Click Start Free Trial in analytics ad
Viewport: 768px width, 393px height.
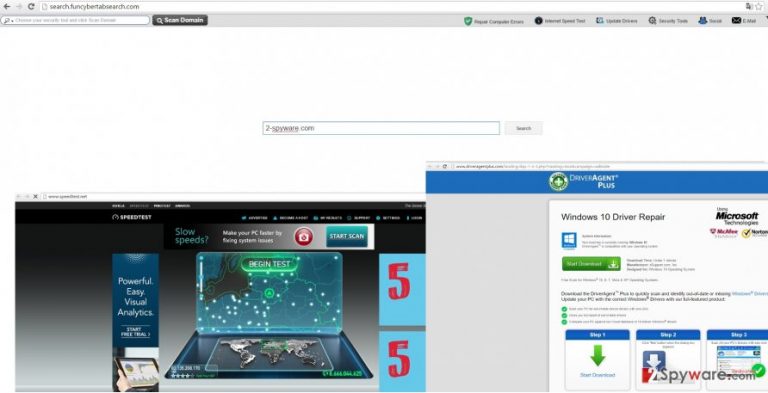[x=135, y=332]
